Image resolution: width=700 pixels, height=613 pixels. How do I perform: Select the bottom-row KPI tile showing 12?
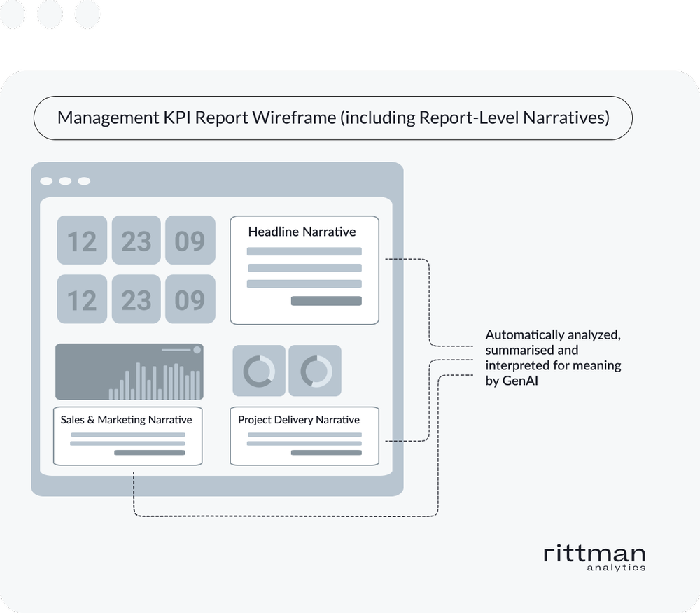tap(82, 299)
